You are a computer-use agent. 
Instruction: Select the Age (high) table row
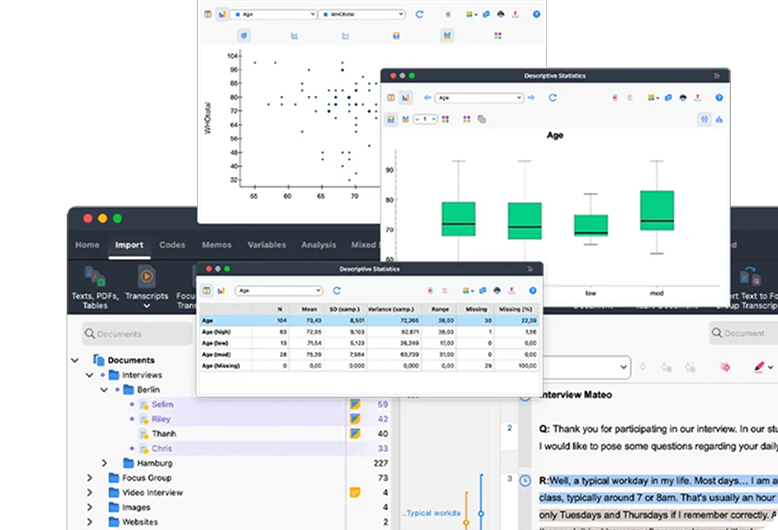pyautogui.click(x=370, y=332)
